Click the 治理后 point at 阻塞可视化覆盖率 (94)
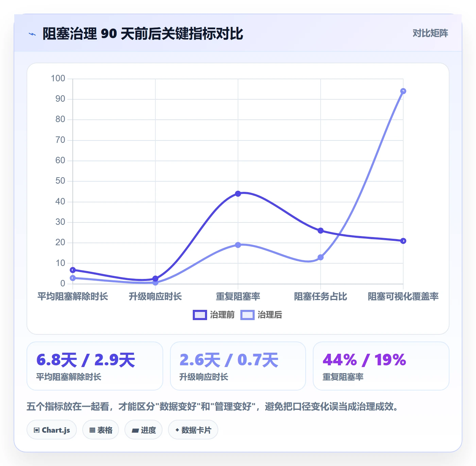Image resolution: width=476 pixels, height=466 pixels. [x=403, y=91]
